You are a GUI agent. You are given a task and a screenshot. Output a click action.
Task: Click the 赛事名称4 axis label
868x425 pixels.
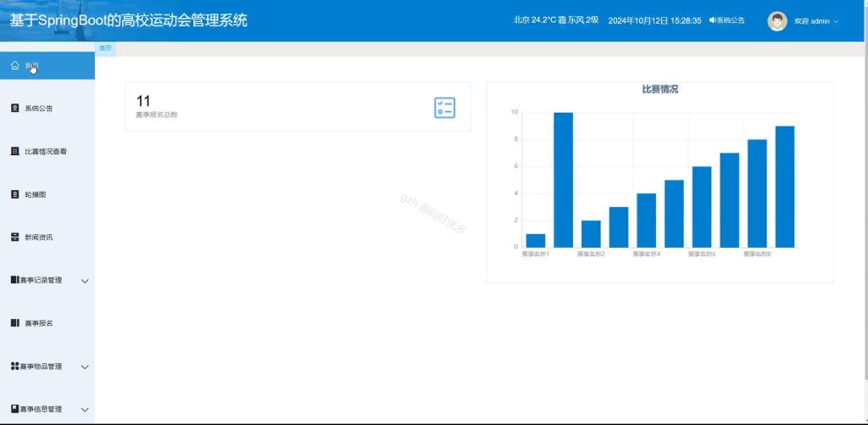(x=646, y=254)
